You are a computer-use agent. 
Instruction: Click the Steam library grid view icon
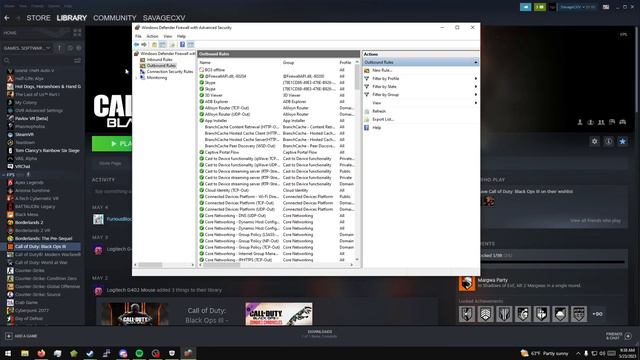[x=77, y=33]
